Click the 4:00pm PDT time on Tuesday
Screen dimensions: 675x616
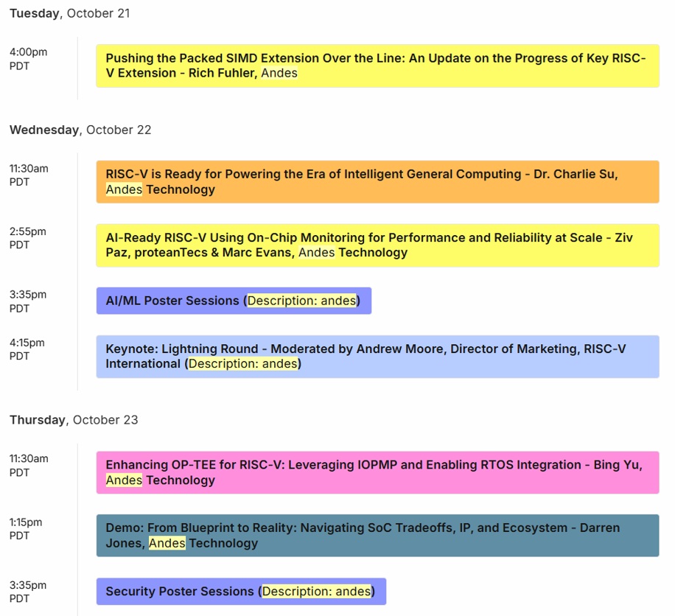click(29, 58)
